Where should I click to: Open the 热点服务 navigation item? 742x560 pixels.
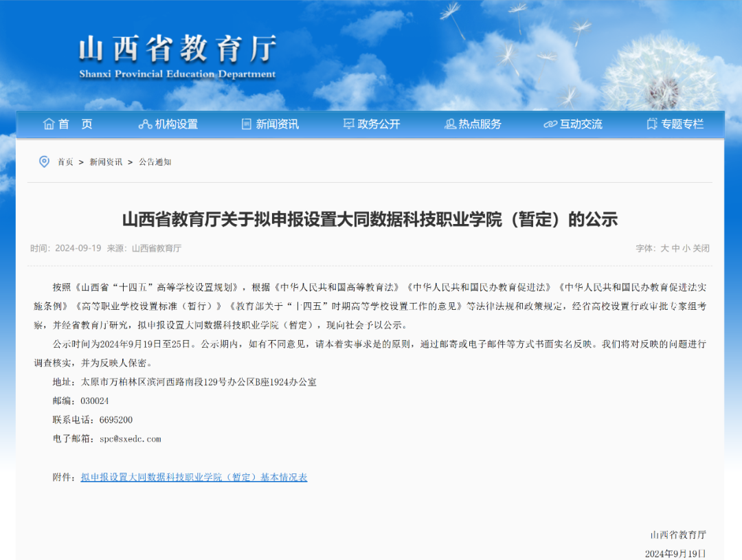[x=480, y=124]
